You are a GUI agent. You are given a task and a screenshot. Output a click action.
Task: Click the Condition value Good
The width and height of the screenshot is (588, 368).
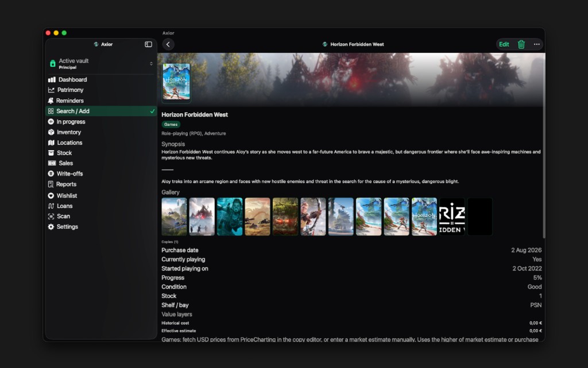[535, 287]
